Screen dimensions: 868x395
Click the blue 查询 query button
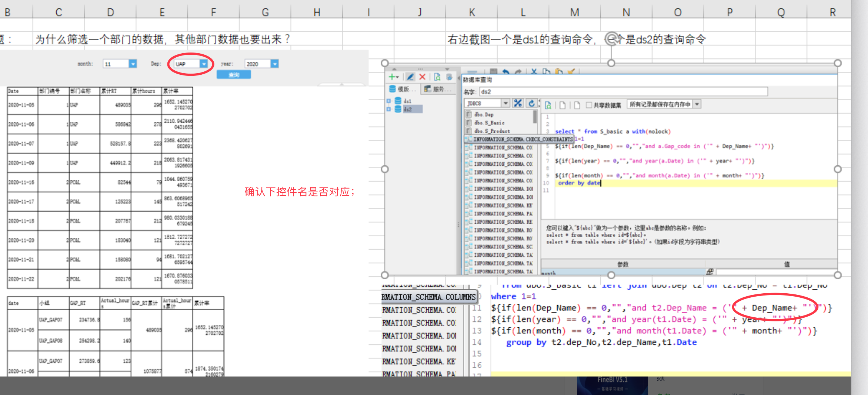click(x=234, y=75)
